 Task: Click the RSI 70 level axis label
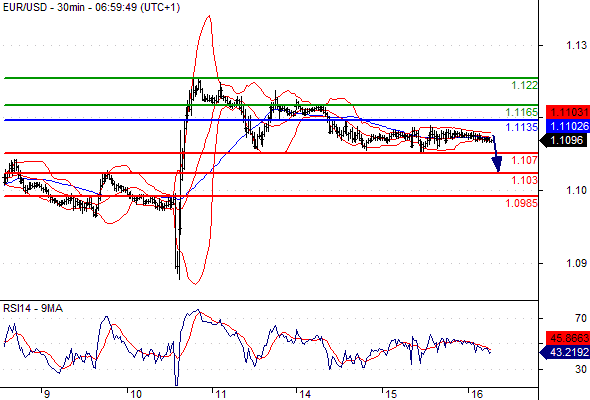tap(581, 318)
